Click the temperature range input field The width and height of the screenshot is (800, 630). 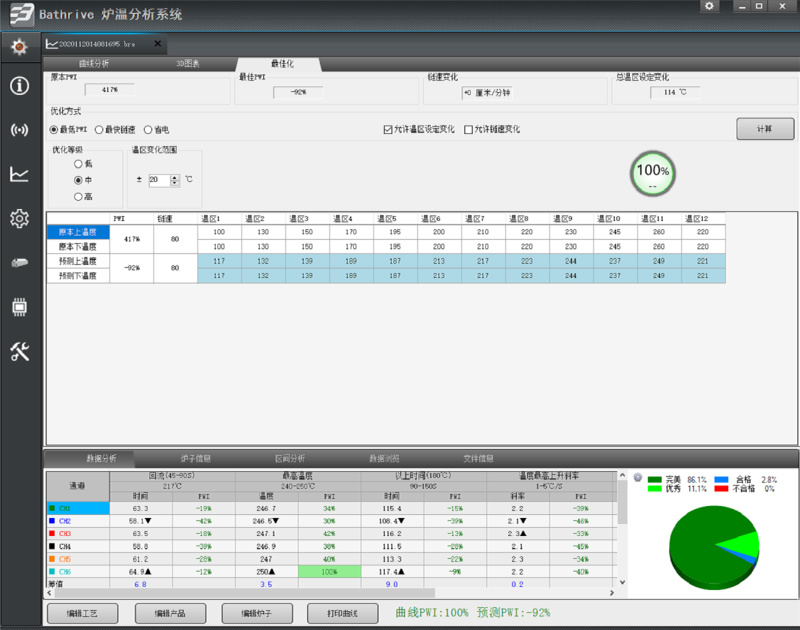(158, 180)
